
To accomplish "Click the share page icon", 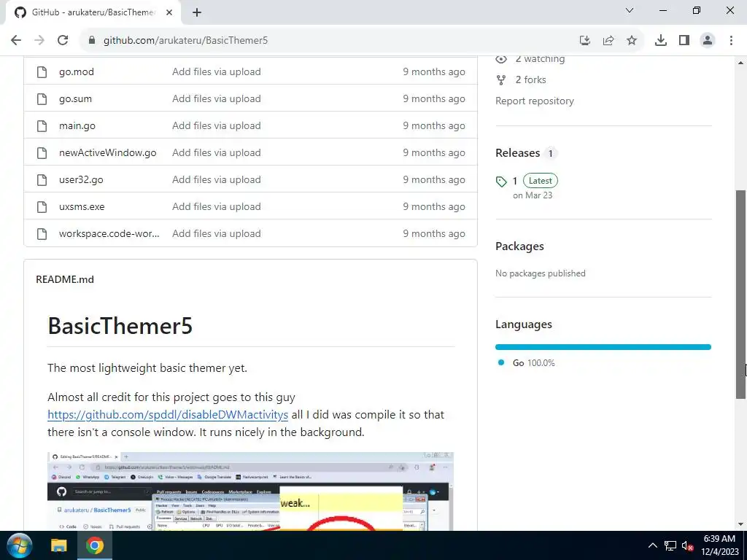I will click(608, 41).
